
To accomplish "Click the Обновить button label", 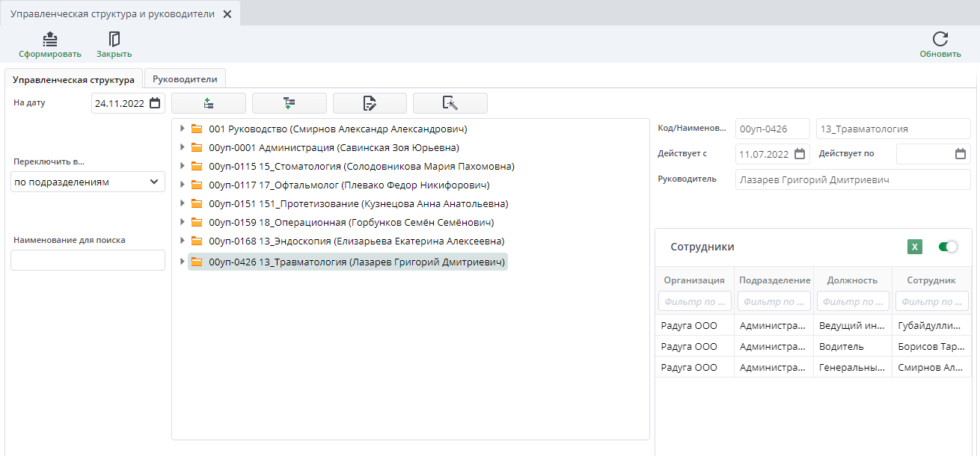I will tap(940, 54).
